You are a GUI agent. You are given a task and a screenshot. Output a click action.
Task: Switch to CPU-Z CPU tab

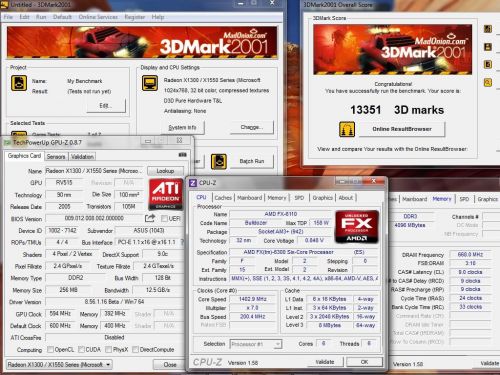coord(201,197)
